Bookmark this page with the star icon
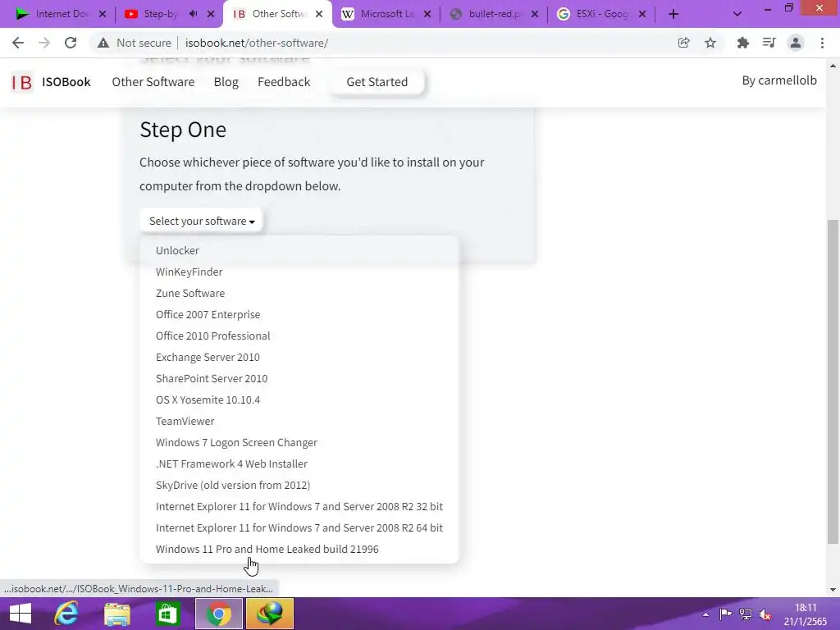Screen dimensions: 840x630 point(710,43)
